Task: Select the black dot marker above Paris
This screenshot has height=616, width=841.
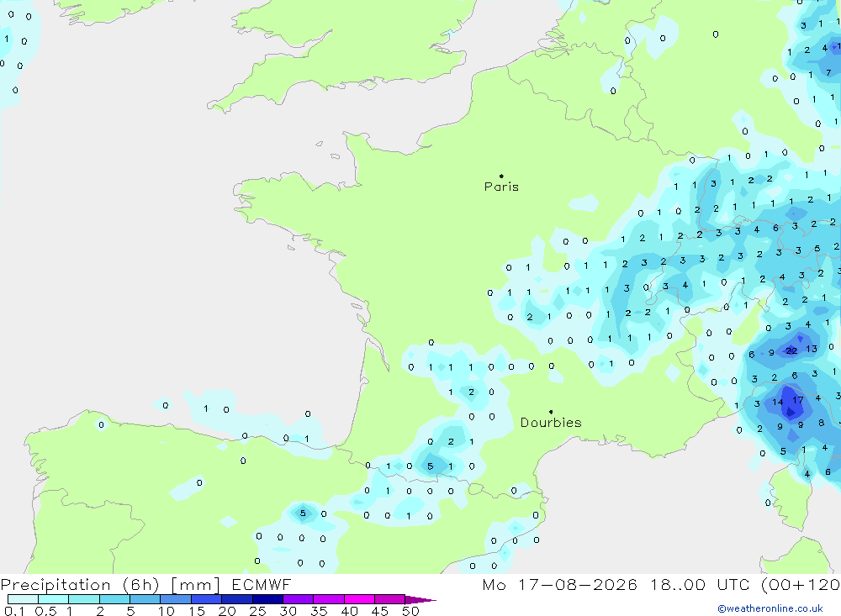Action: [x=501, y=176]
